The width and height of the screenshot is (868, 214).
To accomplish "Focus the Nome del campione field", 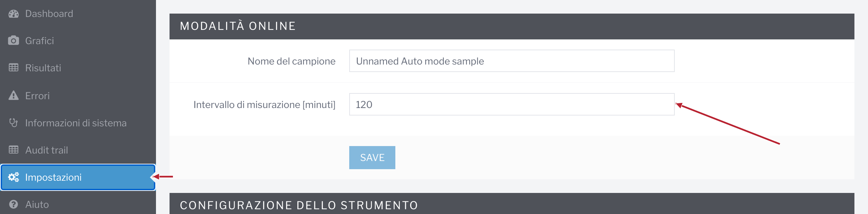I will [512, 61].
